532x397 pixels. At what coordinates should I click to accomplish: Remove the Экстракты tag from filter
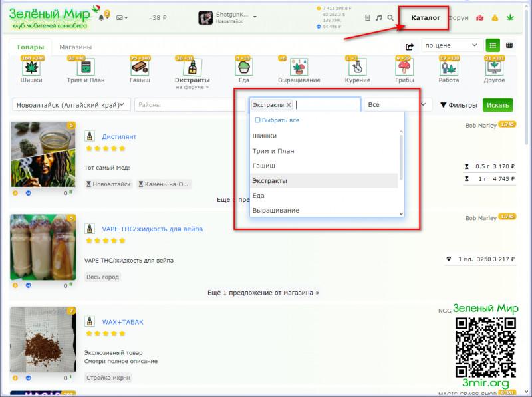tap(289, 105)
